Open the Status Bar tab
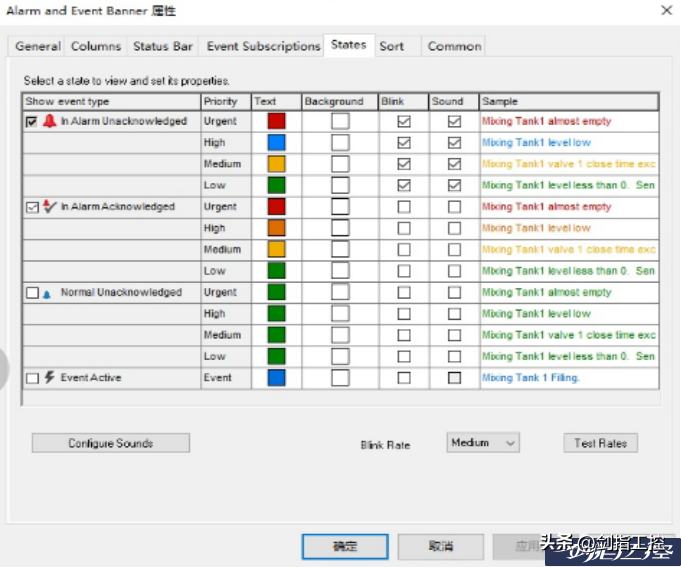 tap(163, 46)
